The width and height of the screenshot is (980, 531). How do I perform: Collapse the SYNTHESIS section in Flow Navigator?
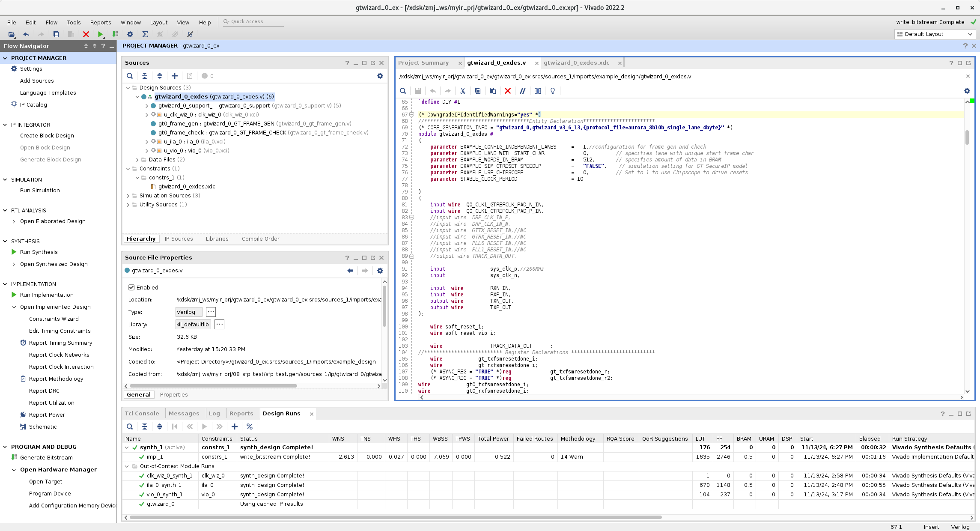5,242
